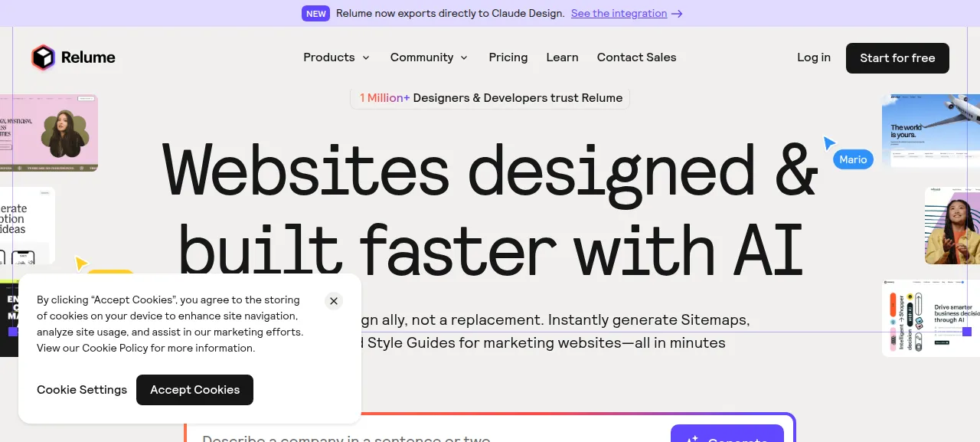Image resolution: width=980 pixels, height=442 pixels.
Task: Click the Accept Cookies button
Action: pyautogui.click(x=194, y=390)
